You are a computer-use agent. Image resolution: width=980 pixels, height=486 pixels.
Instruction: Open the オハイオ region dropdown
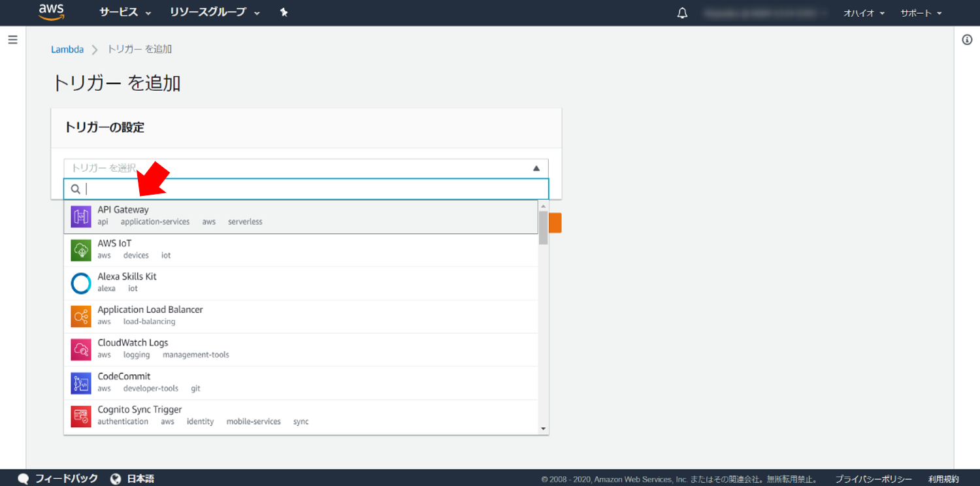pos(864,13)
